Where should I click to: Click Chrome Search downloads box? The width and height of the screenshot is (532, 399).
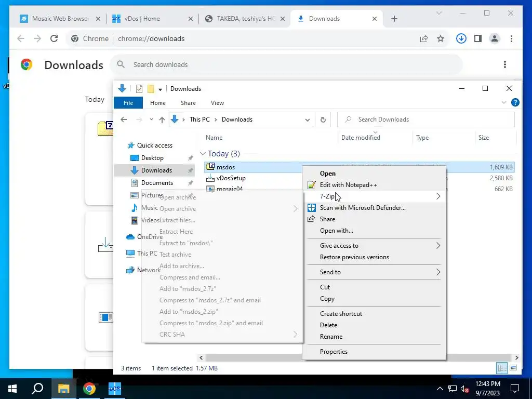click(x=286, y=64)
